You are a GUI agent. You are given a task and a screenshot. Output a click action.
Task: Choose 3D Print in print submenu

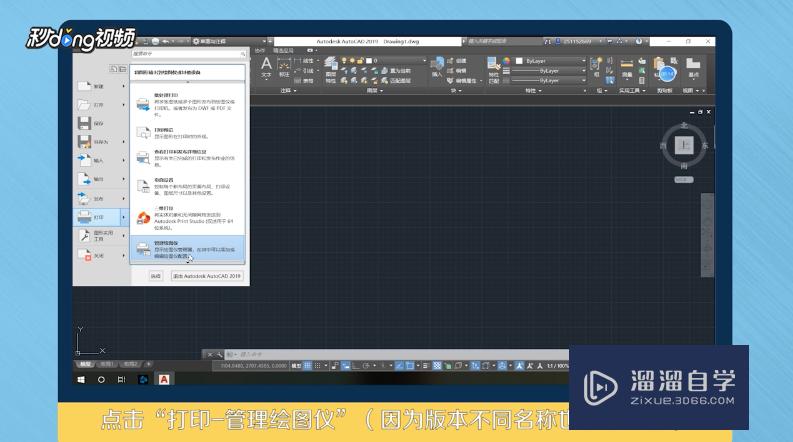tap(187, 218)
